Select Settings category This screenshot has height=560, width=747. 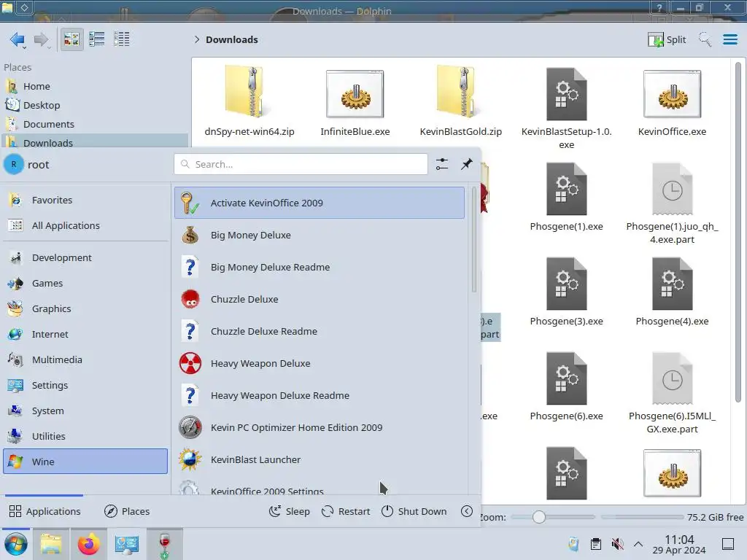coord(85,385)
